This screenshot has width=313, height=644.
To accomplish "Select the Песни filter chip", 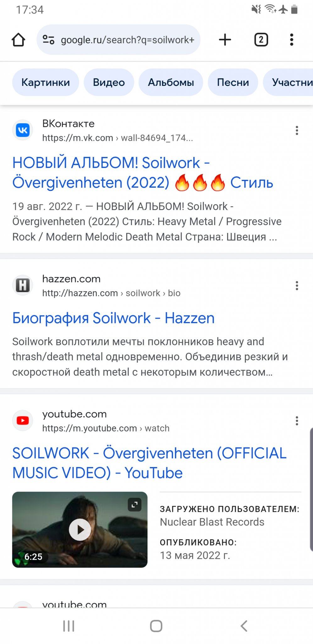I will click(x=233, y=82).
